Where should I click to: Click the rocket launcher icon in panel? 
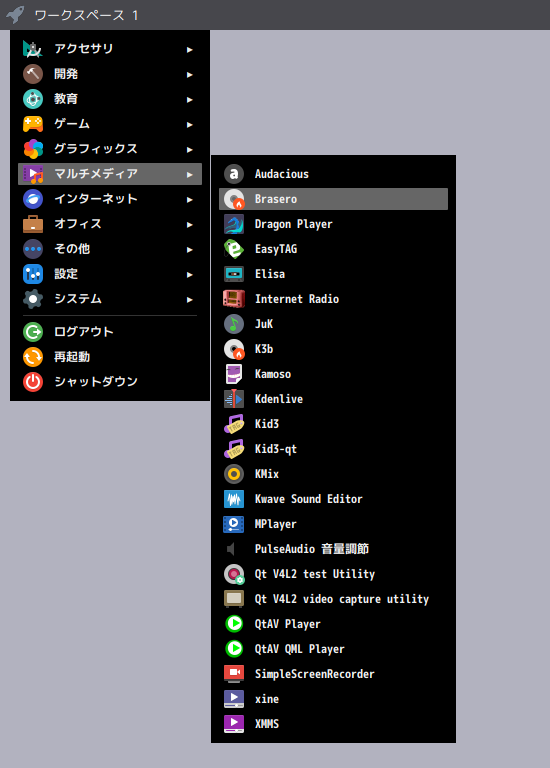[x=16, y=15]
